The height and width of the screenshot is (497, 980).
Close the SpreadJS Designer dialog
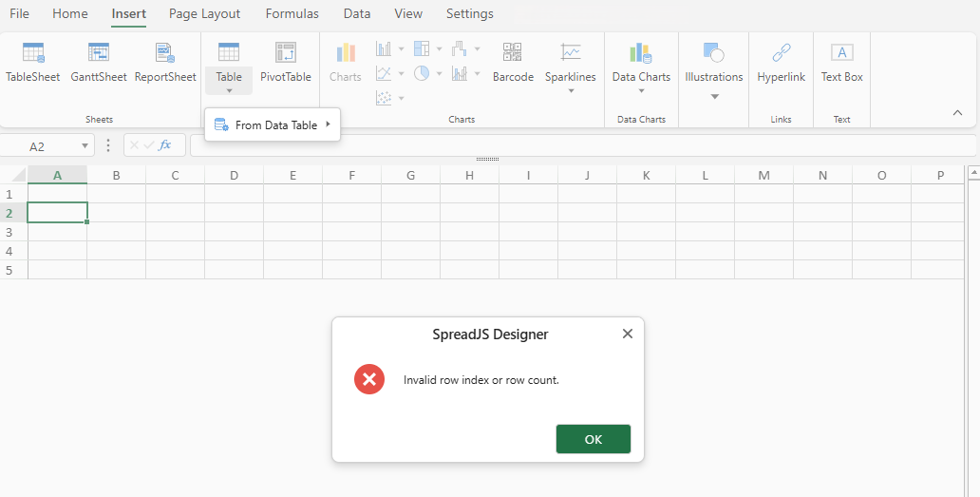click(628, 334)
